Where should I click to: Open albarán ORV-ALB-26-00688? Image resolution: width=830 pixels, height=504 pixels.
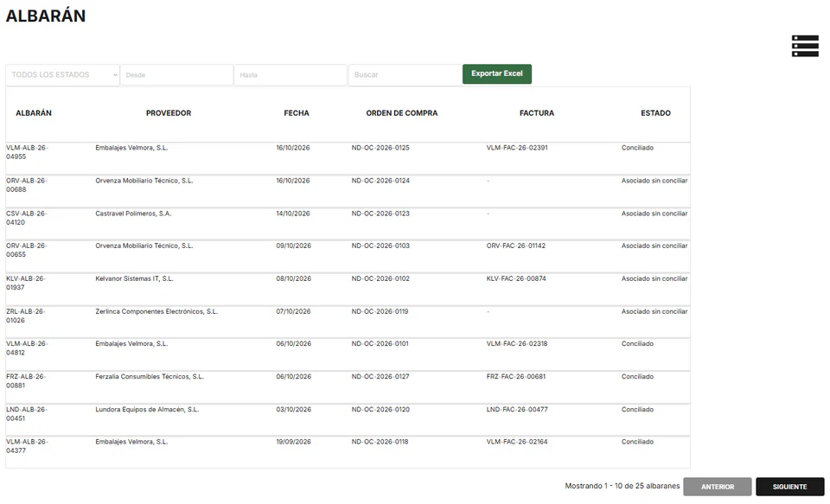click(27, 185)
